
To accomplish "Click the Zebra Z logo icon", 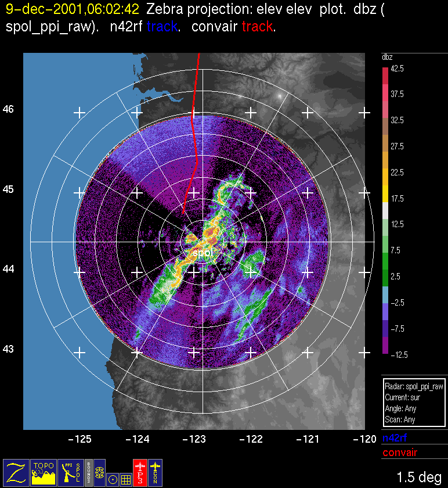I will (16, 472).
